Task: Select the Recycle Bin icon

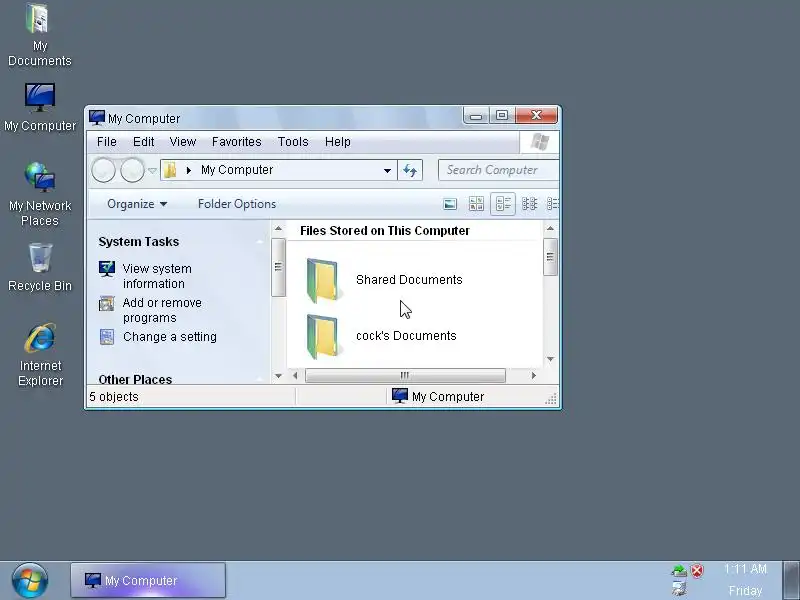Action: 40,267
